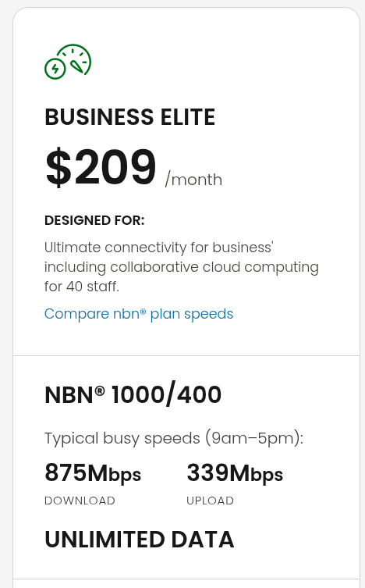Click the /month billing period text
365x588 pixels.
[x=193, y=180]
